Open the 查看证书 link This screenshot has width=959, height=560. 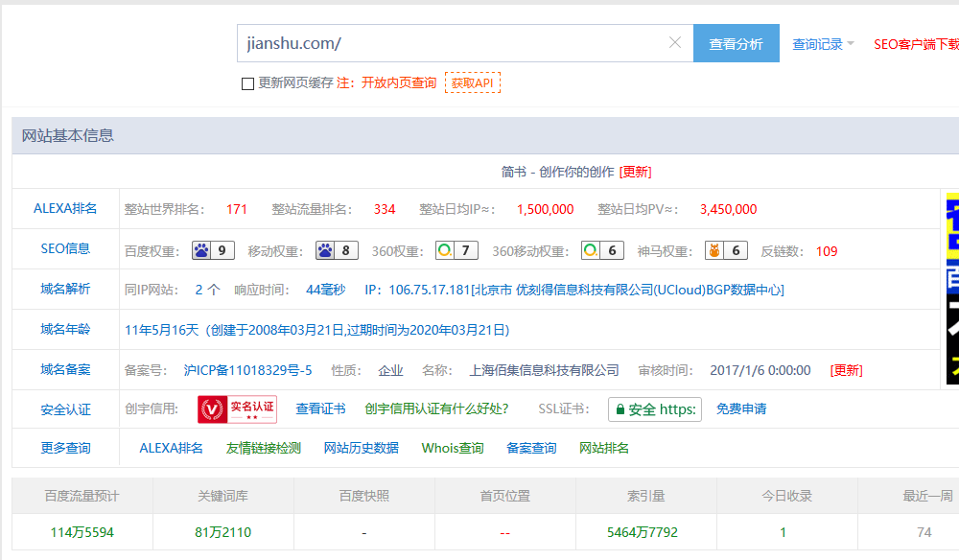coord(319,408)
